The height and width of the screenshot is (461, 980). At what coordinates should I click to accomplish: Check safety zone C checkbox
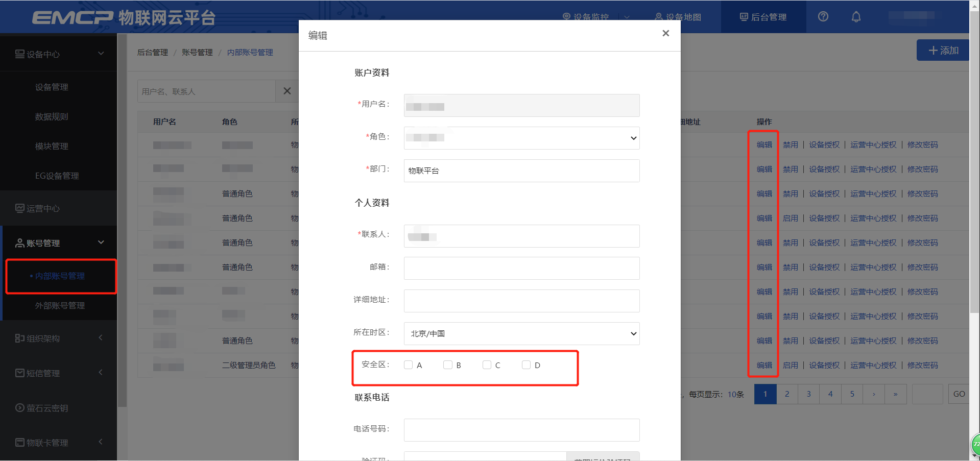coord(487,365)
